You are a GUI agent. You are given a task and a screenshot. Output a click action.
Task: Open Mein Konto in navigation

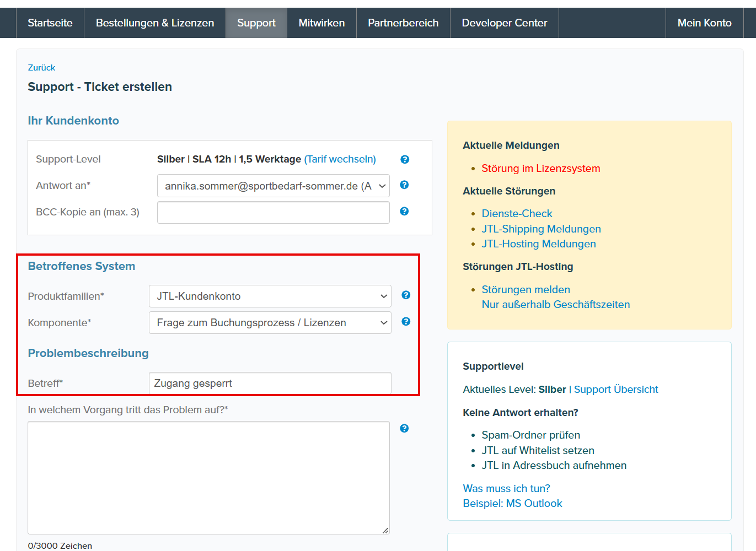tap(704, 23)
